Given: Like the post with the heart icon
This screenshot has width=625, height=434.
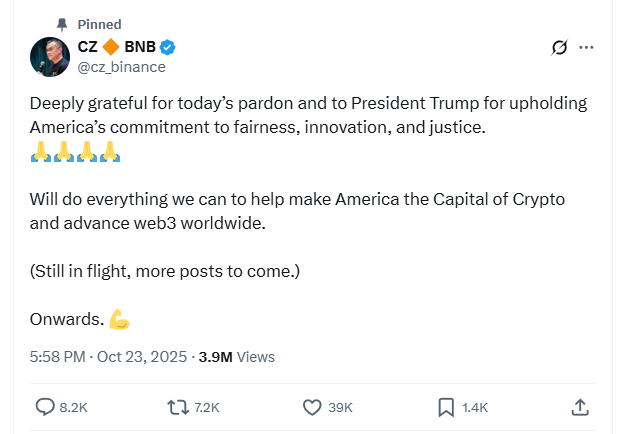Looking at the screenshot, I should 312,407.
